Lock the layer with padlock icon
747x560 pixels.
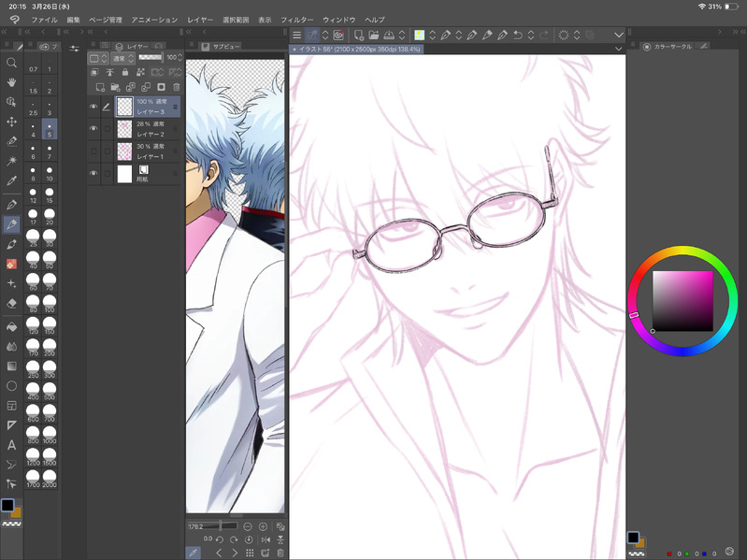pos(125,72)
